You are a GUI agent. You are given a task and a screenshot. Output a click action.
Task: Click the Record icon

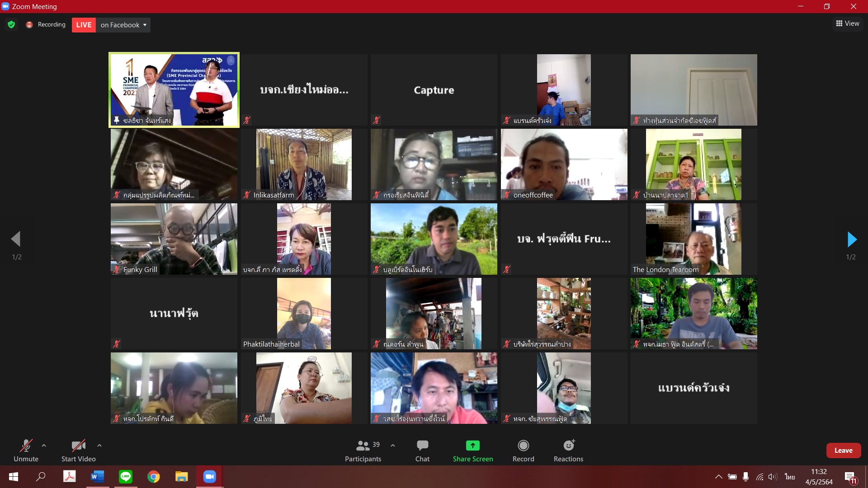(523, 446)
